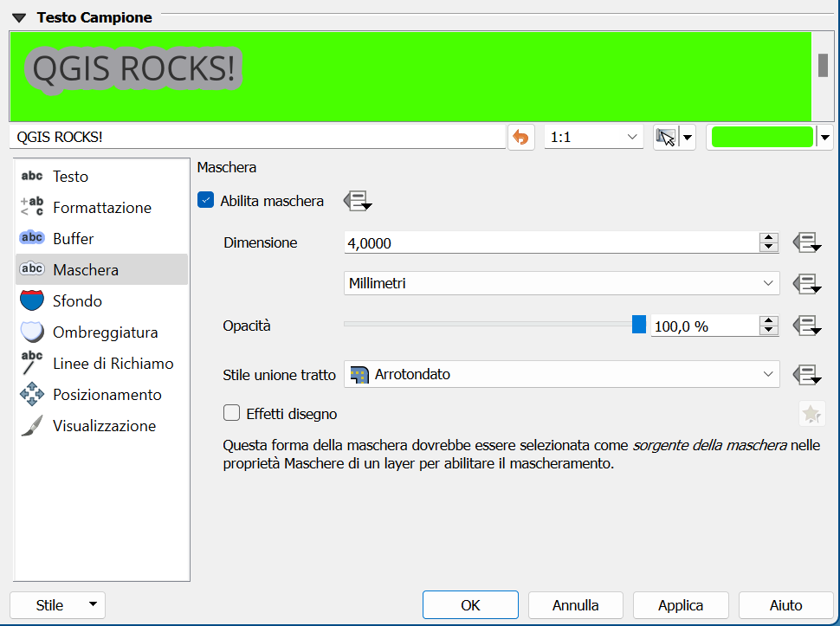Click the OK button
This screenshot has width=840, height=626.
click(x=470, y=605)
